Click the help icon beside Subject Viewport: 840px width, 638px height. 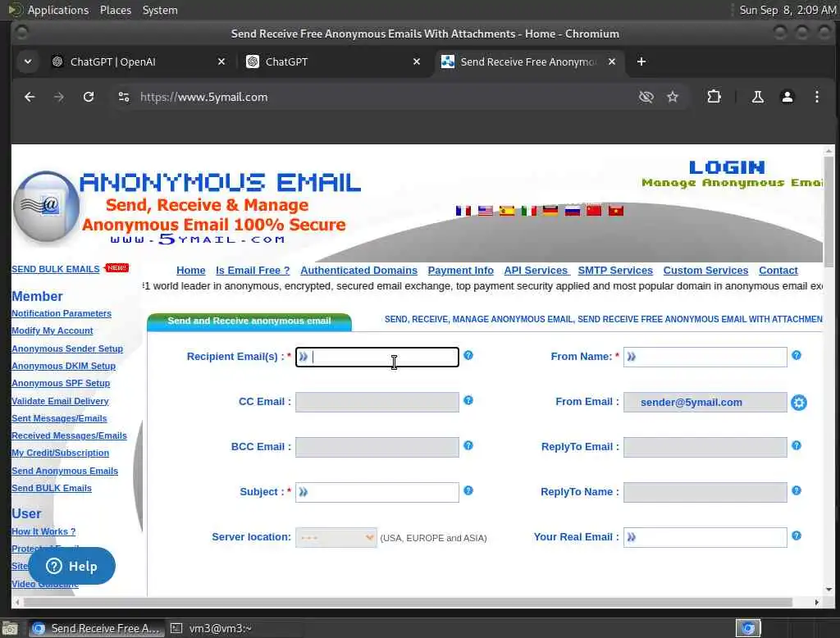[468, 490]
